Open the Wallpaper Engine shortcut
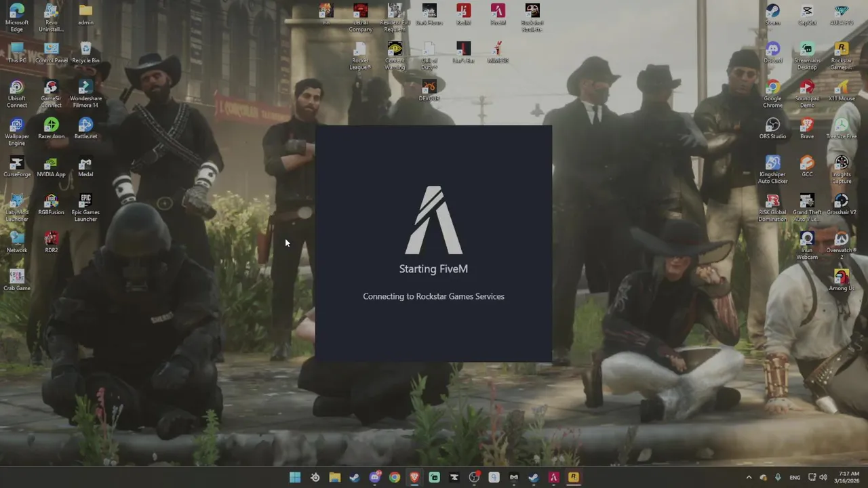The width and height of the screenshot is (868, 488). click(x=17, y=131)
